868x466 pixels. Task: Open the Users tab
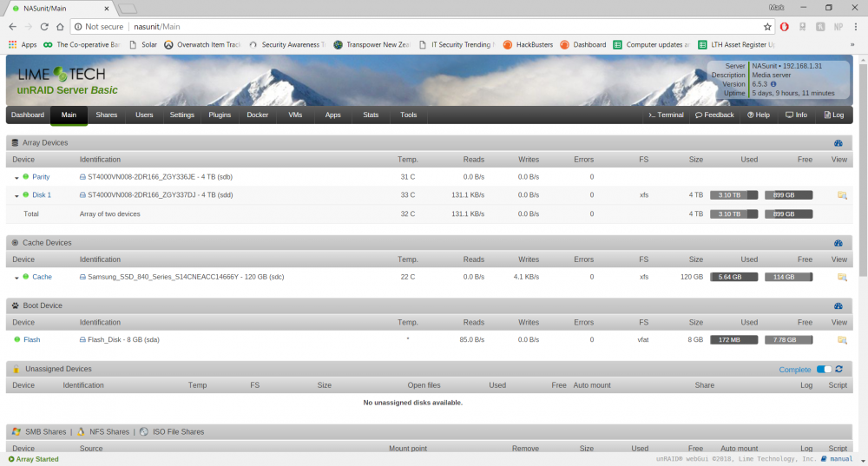(x=144, y=115)
